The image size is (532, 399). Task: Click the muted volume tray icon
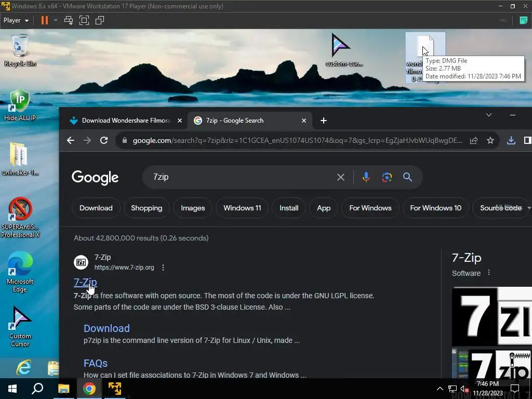pos(464,389)
